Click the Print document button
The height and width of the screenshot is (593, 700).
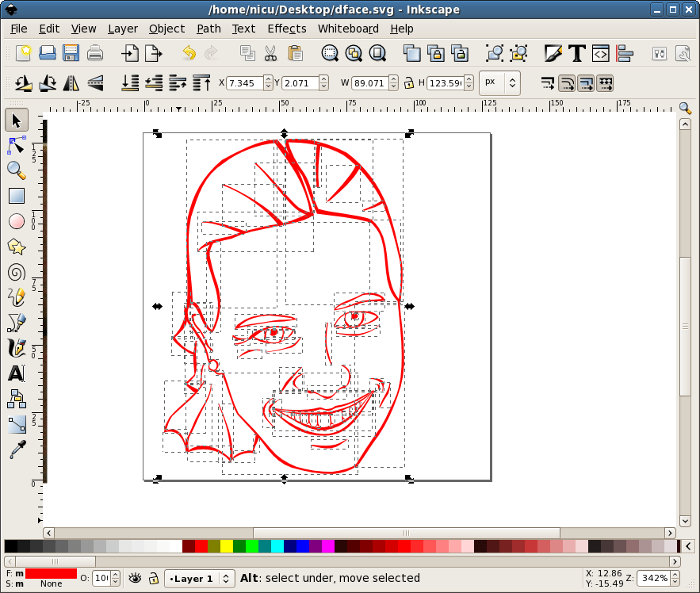94,53
